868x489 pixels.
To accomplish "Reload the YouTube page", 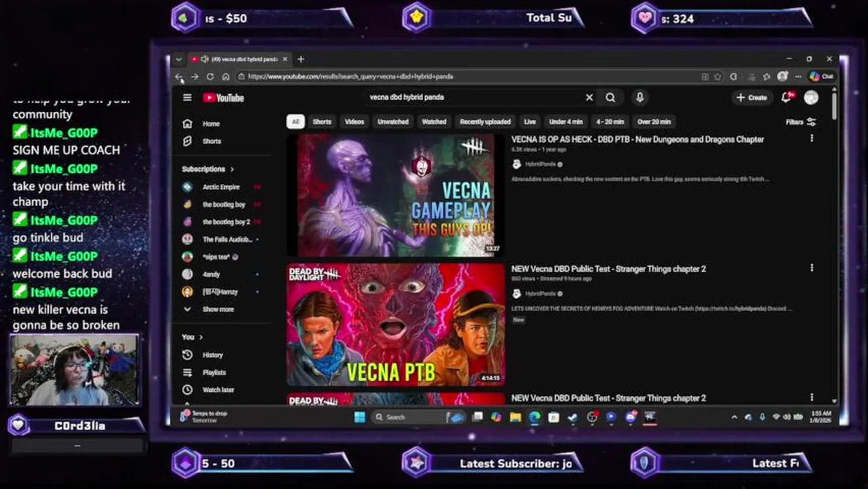I will click(x=210, y=77).
